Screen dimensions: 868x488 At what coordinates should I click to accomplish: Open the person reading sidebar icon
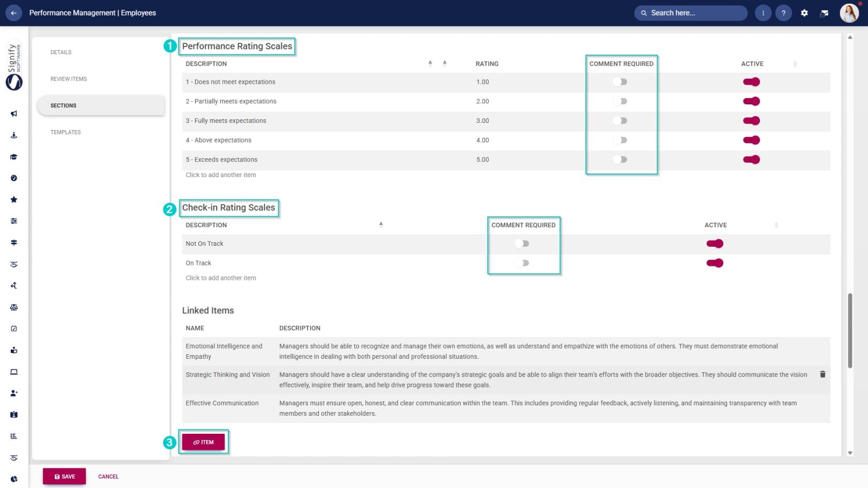point(14,350)
